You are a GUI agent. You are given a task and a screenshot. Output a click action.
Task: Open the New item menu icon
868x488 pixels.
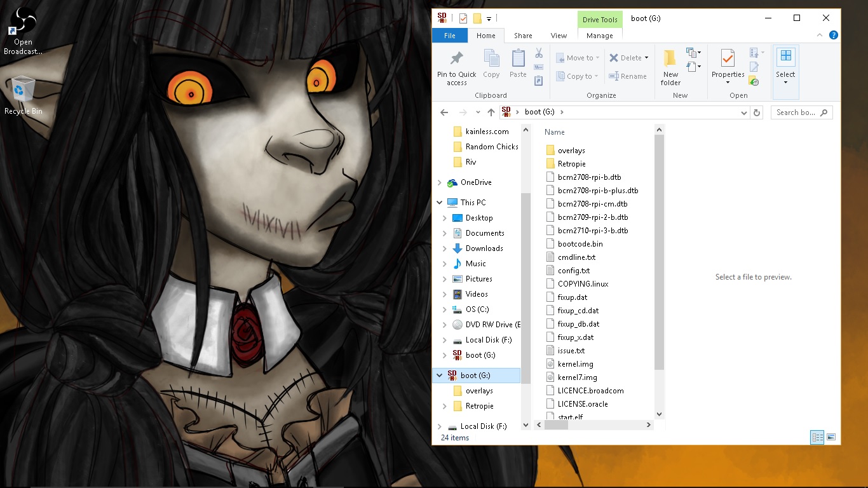(693, 53)
